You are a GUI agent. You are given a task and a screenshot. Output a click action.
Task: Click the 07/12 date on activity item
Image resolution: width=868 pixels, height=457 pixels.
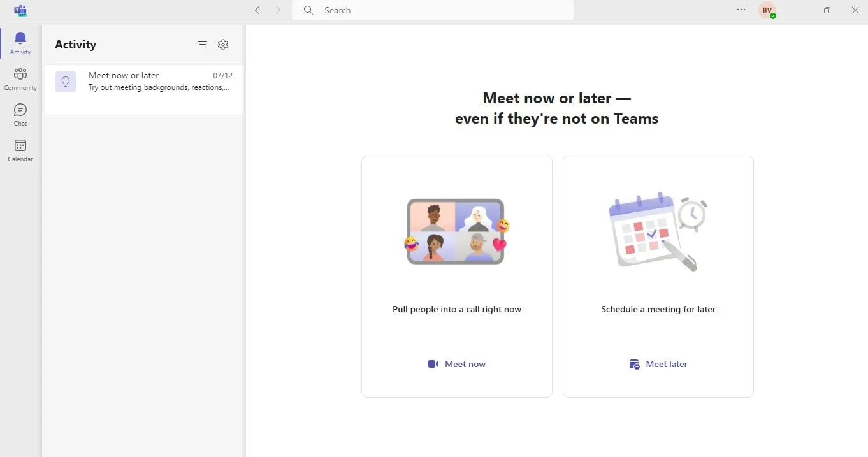point(222,75)
